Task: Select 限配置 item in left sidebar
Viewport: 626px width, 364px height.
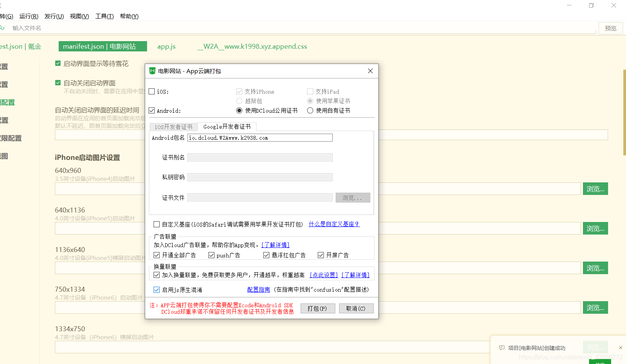Action: coord(11,138)
